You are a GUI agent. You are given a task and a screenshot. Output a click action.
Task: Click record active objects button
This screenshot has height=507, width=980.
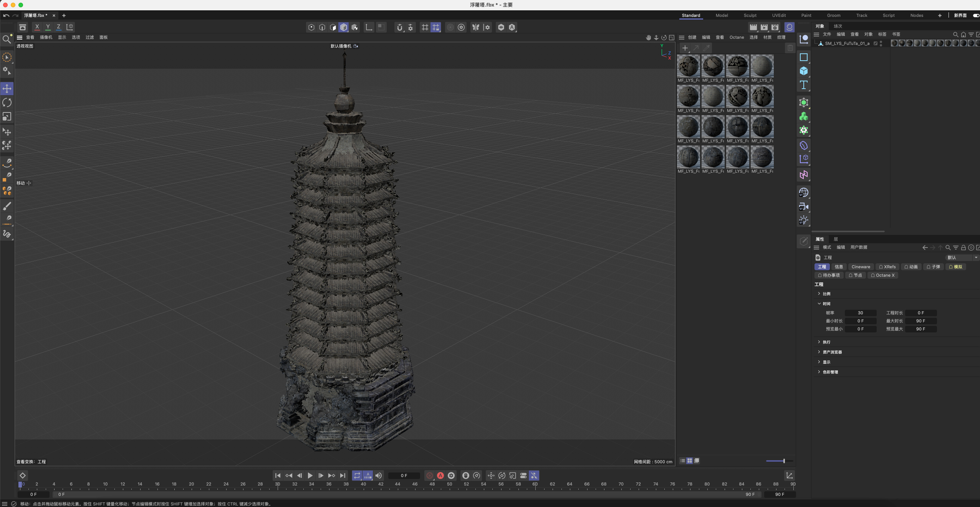430,476
